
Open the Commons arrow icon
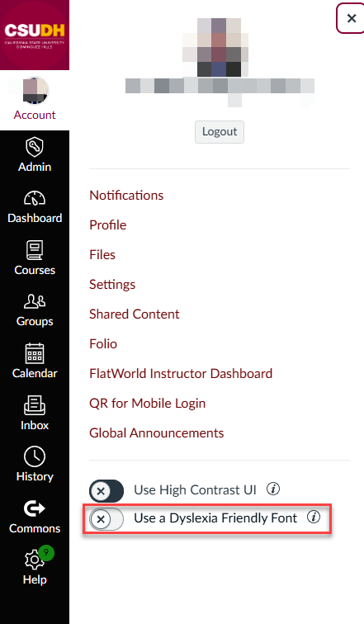(35, 508)
